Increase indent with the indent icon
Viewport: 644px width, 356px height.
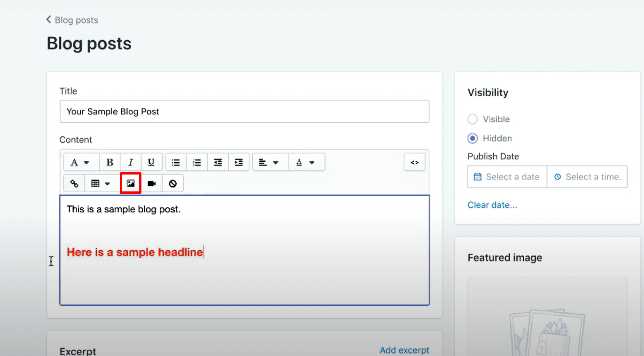point(239,162)
